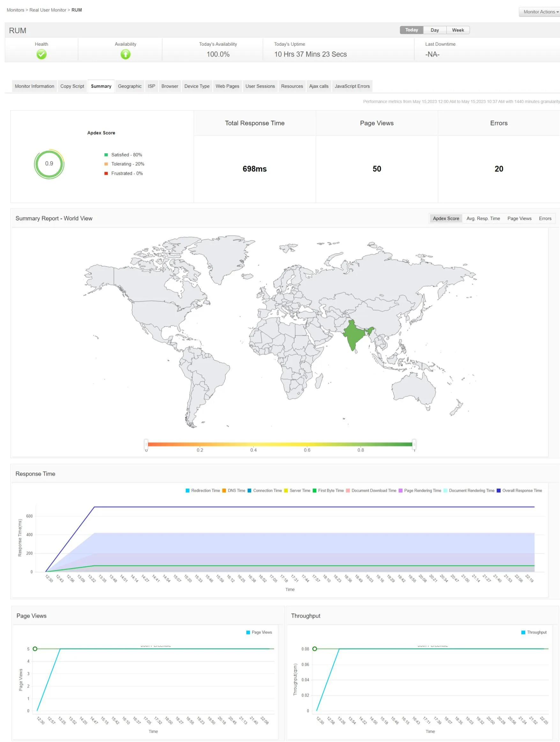Toggle DNS Time series in legend
The image size is (560, 742).
(x=234, y=491)
